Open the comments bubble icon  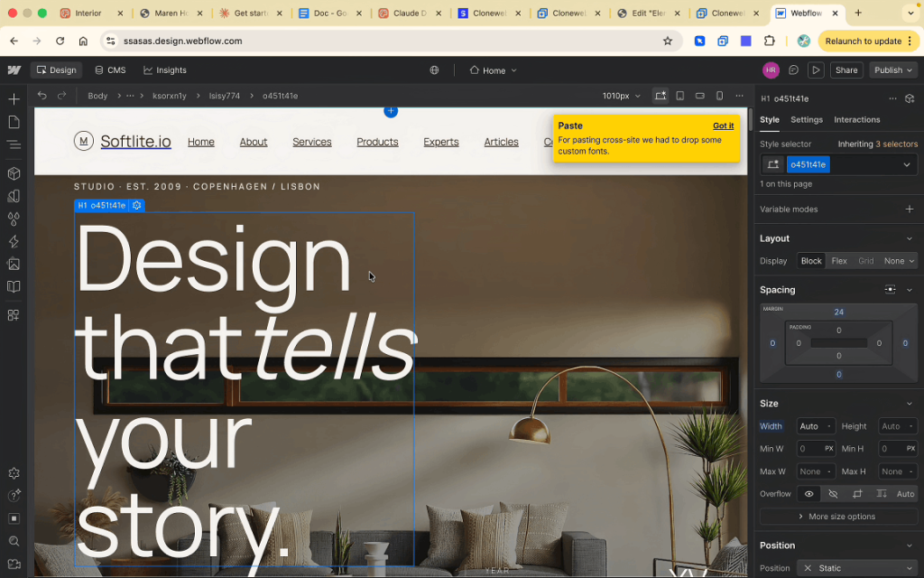[794, 70]
